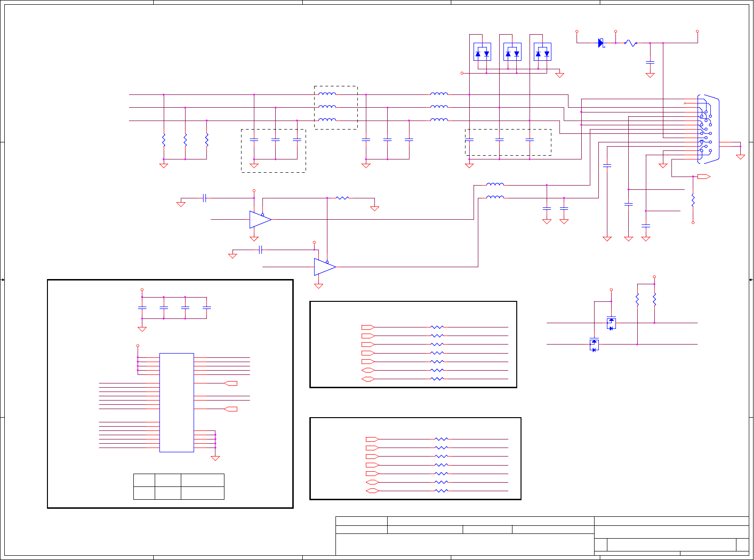Click the leftmost dual-diode package
Viewport: 754px width, 560px height.
(482, 52)
